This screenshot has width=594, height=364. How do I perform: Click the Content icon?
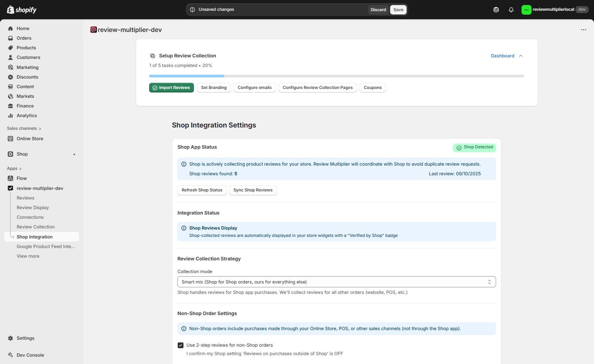[10, 87]
